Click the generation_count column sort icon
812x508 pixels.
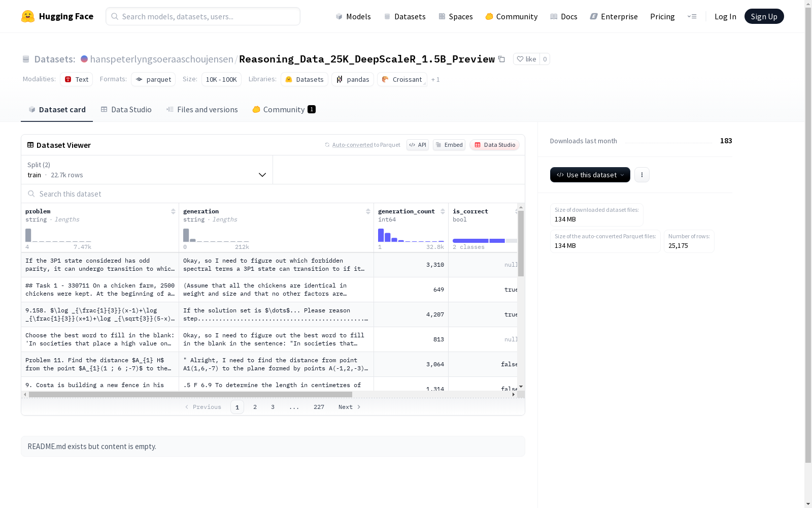tap(443, 211)
